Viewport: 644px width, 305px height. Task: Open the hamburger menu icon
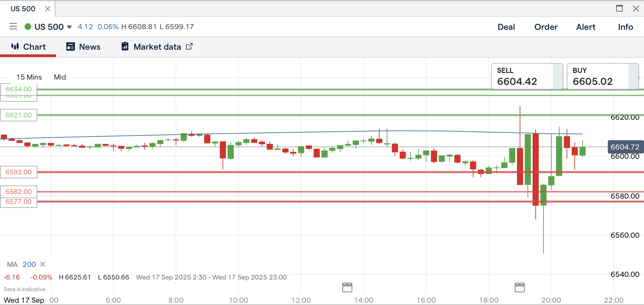coord(13,27)
